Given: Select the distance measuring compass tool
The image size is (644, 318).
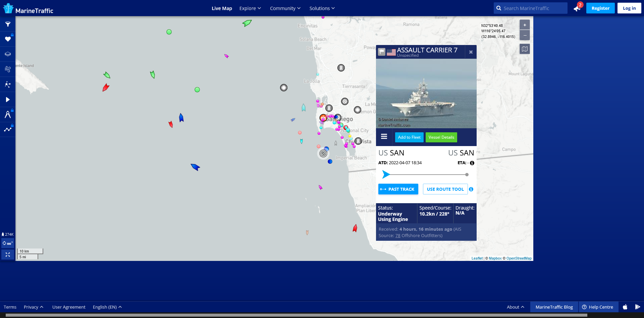Looking at the screenshot, I should click(x=8, y=115).
